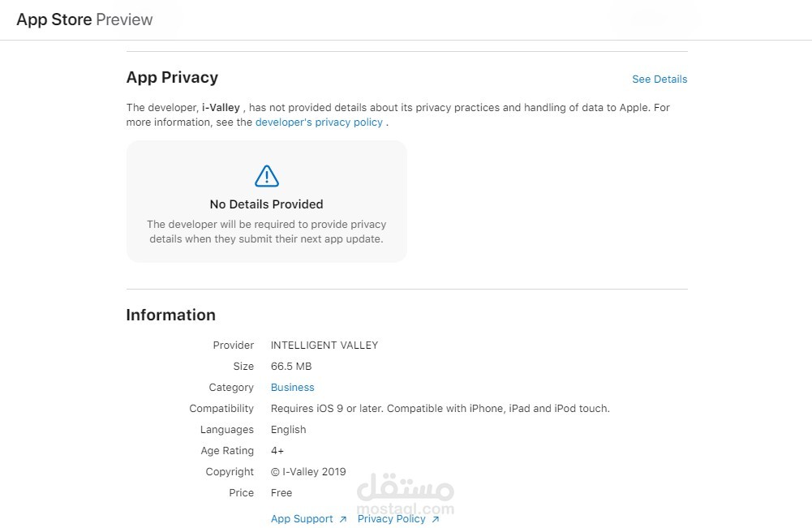Click the INTELLIGENT VALLEY provider value

[x=324, y=346]
